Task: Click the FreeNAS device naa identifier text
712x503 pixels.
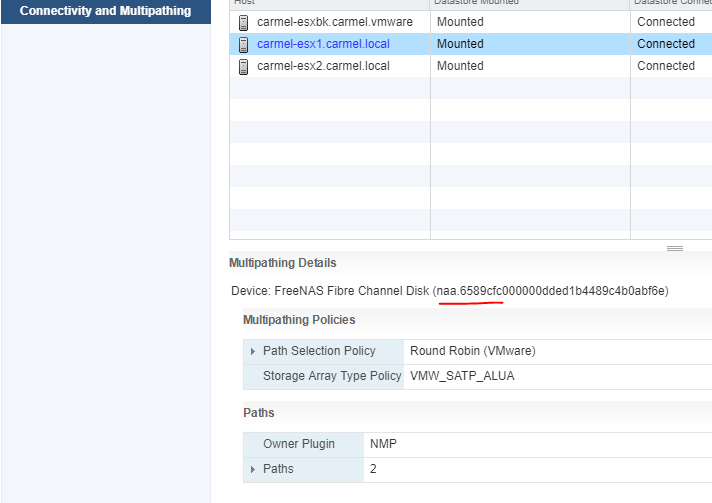Action: (550, 291)
